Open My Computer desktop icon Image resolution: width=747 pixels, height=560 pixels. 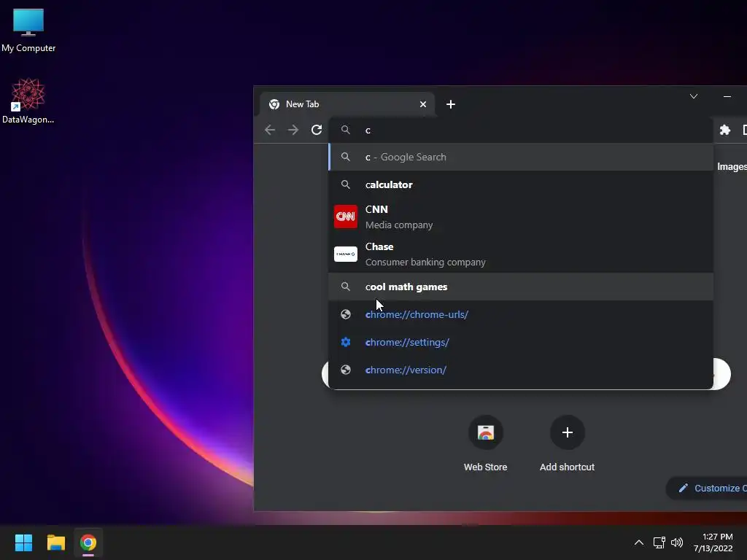tap(28, 31)
